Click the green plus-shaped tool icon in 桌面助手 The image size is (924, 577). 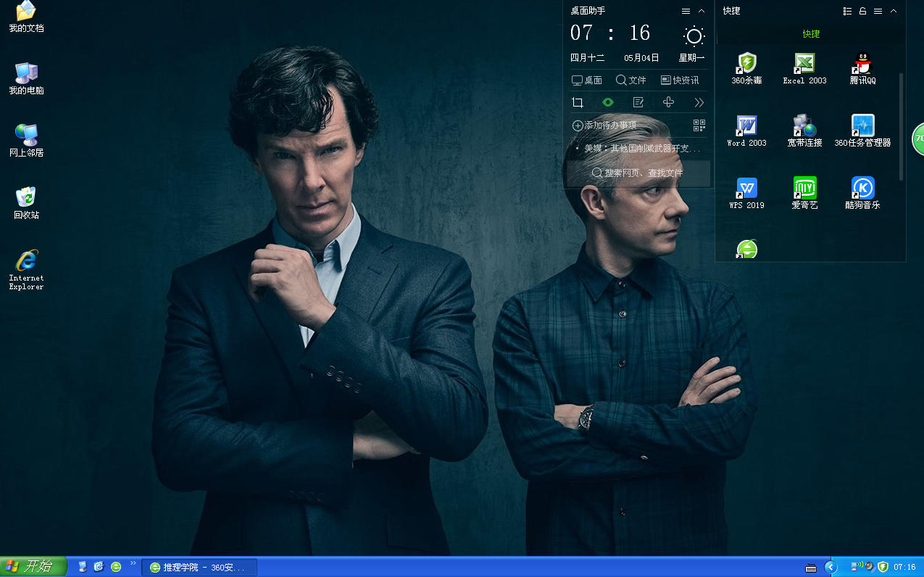tap(668, 103)
